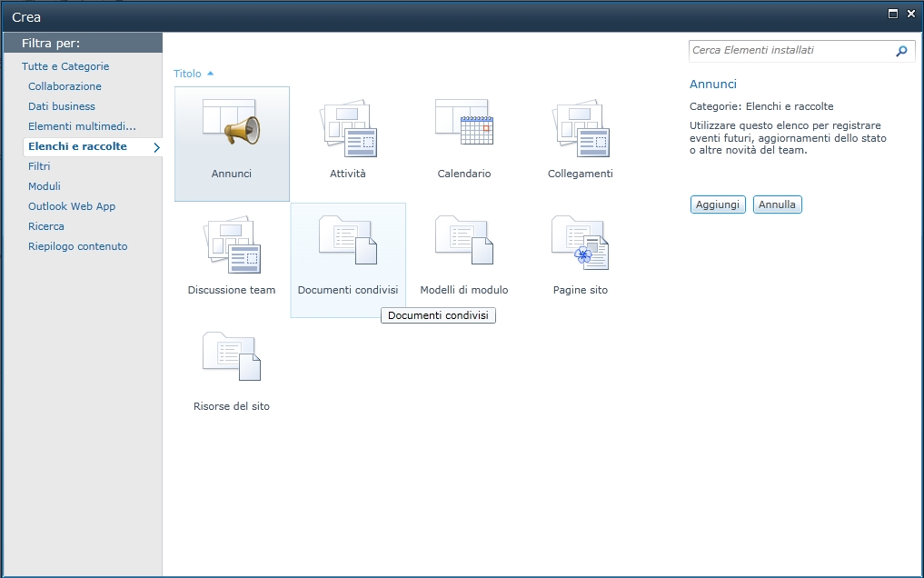Filter by Outlook Web App category
The width and height of the screenshot is (924, 578).
pyautogui.click(x=72, y=207)
